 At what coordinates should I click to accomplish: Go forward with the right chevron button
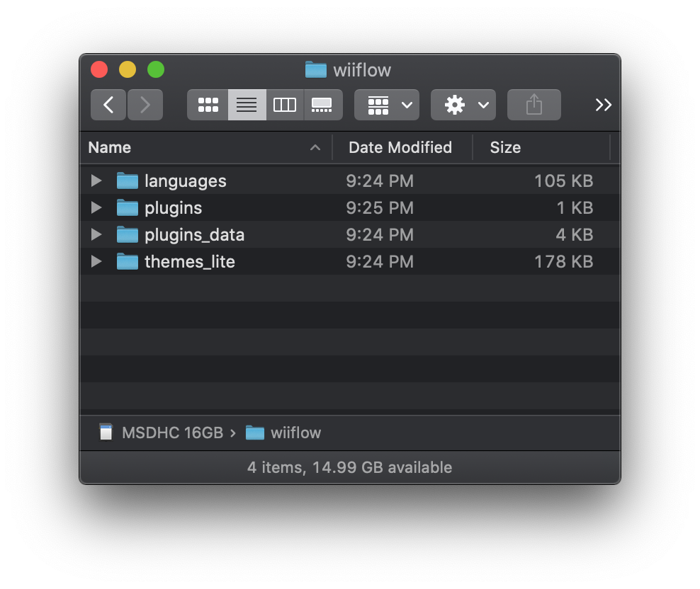pos(145,105)
